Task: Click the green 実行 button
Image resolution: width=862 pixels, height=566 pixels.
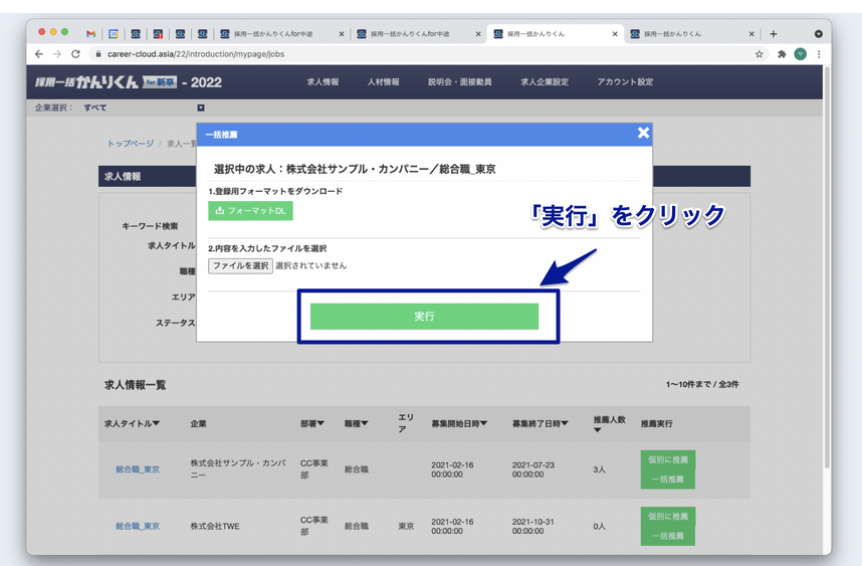Action: (x=424, y=317)
